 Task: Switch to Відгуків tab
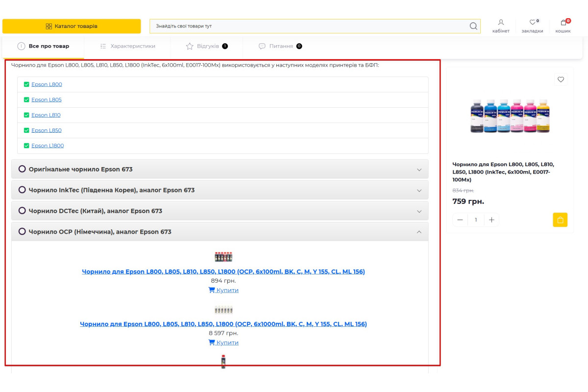(x=207, y=46)
